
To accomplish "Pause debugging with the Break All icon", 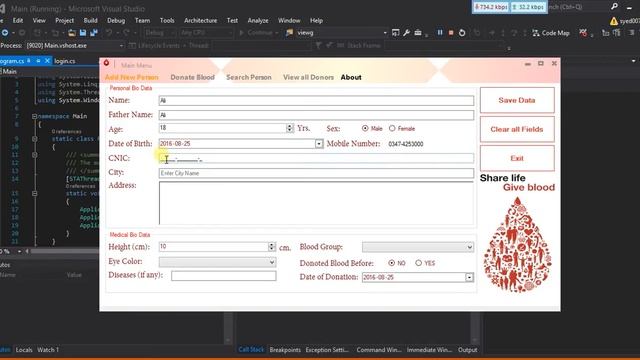I will (x=440, y=32).
